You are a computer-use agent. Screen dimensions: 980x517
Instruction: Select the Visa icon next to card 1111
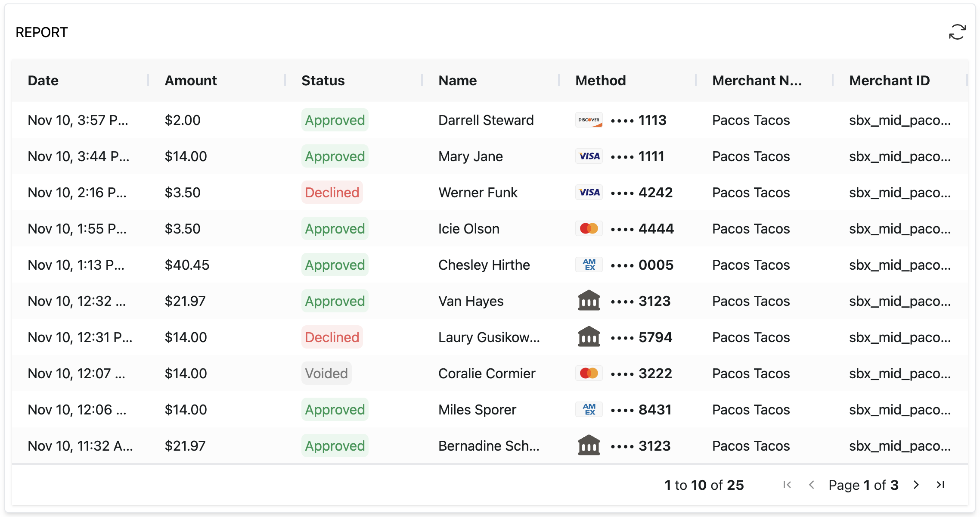[x=589, y=156]
